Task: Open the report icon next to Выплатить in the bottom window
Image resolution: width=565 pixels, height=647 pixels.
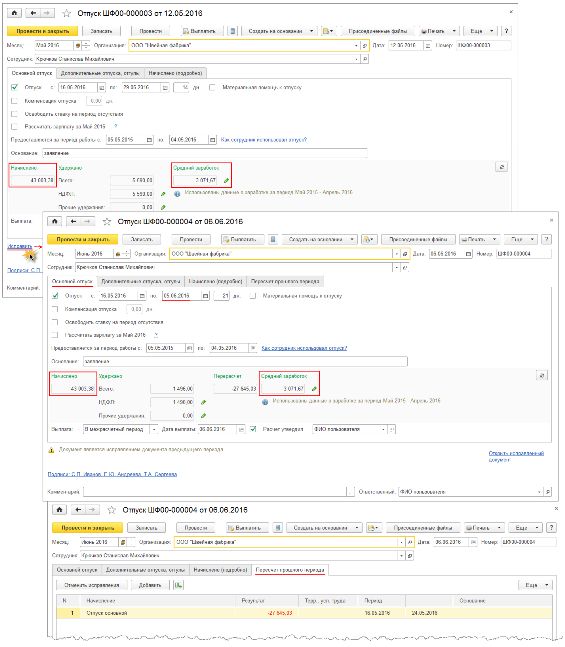Action: click(x=279, y=528)
